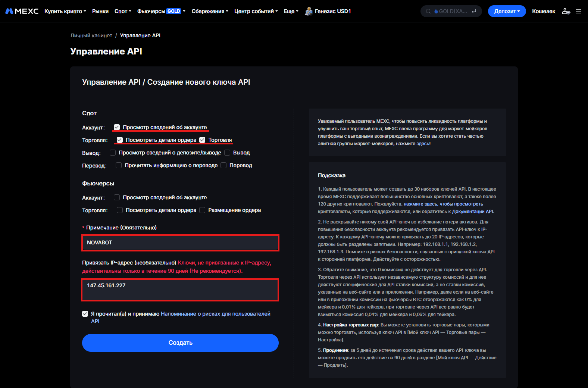Expand the 'Еще' dropdown
This screenshot has width=588, height=388.
[291, 11]
